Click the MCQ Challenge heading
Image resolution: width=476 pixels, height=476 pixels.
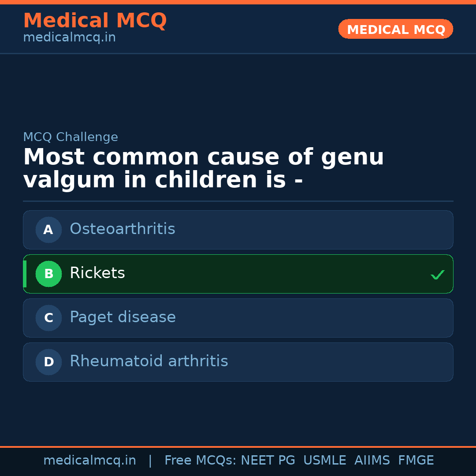click(x=71, y=137)
